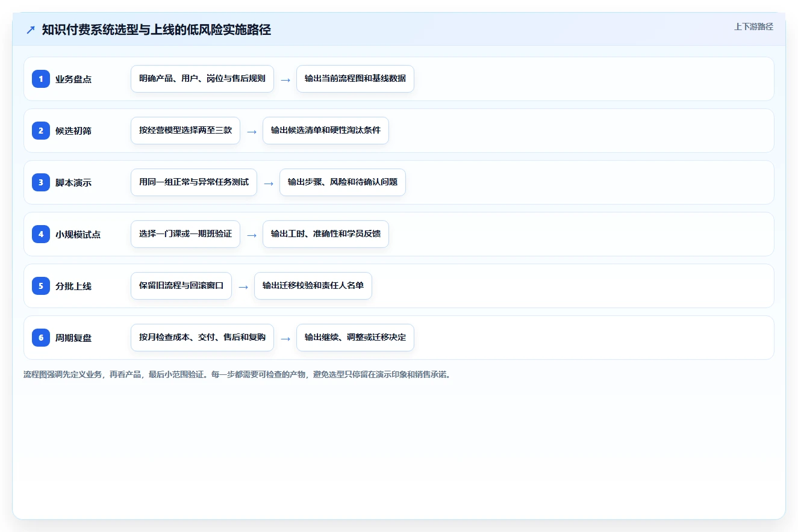Click the arrow icon beside the flowchart title

click(x=31, y=30)
